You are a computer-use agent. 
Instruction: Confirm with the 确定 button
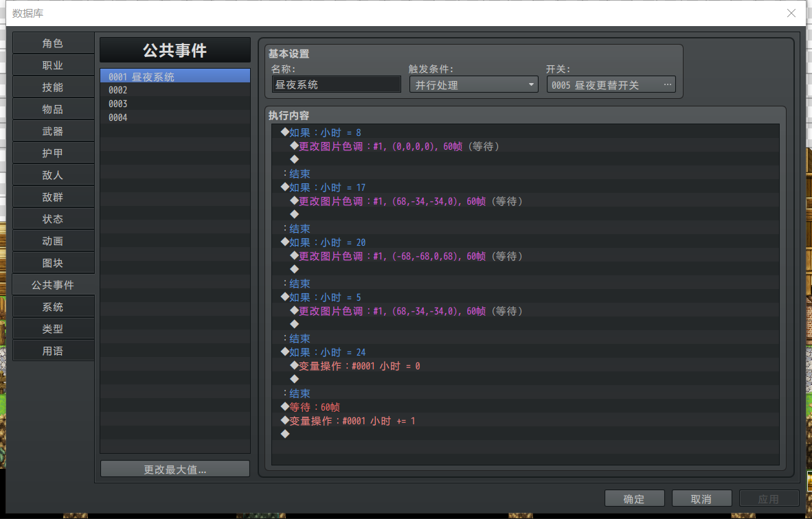[634, 499]
